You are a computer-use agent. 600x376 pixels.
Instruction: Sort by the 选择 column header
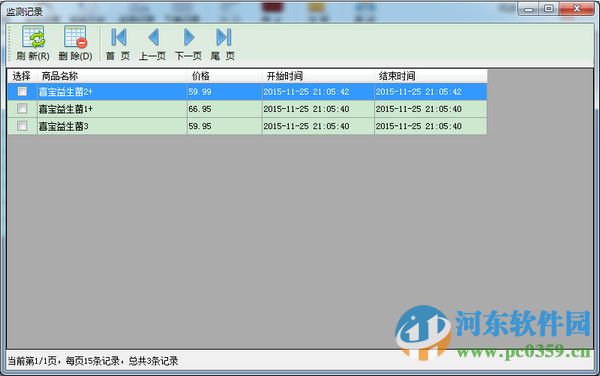[x=22, y=76]
